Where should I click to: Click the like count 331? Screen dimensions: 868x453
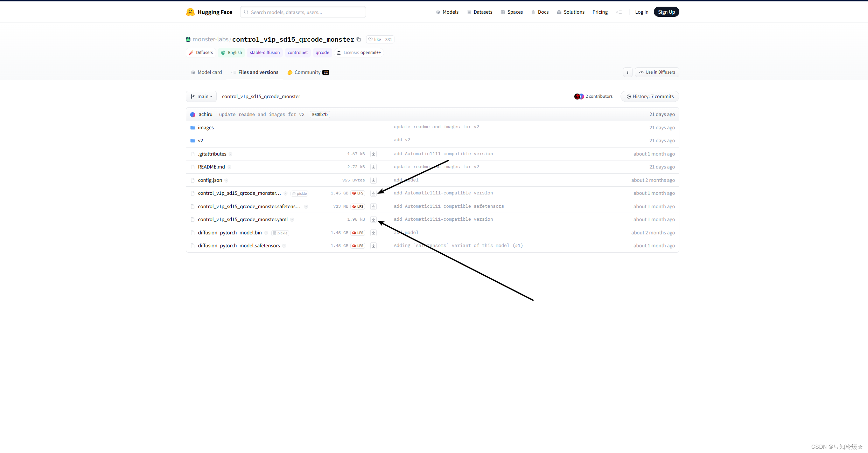[x=388, y=40]
